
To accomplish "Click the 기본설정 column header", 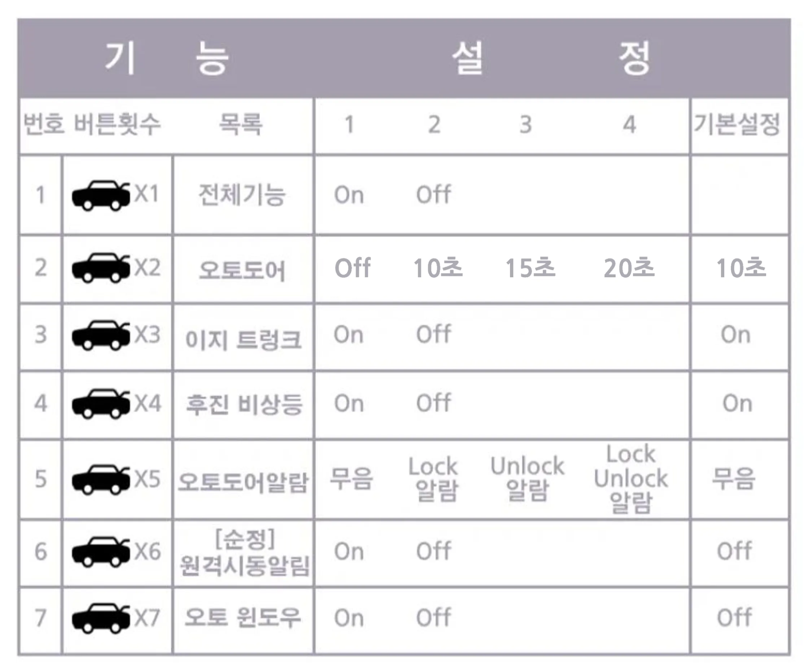I will [x=737, y=124].
